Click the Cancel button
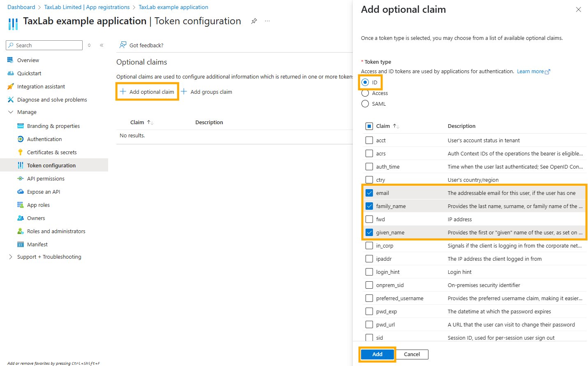The width and height of the screenshot is (588, 366). (x=412, y=354)
